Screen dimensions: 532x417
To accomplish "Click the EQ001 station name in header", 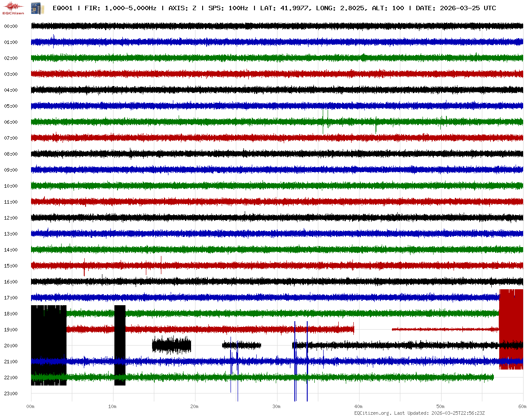I will [x=63, y=8].
